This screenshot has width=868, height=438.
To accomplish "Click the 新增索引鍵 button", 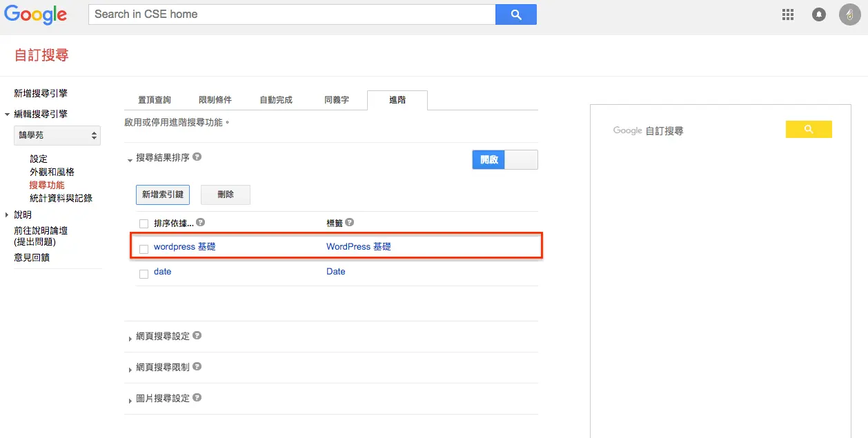I will [x=163, y=195].
